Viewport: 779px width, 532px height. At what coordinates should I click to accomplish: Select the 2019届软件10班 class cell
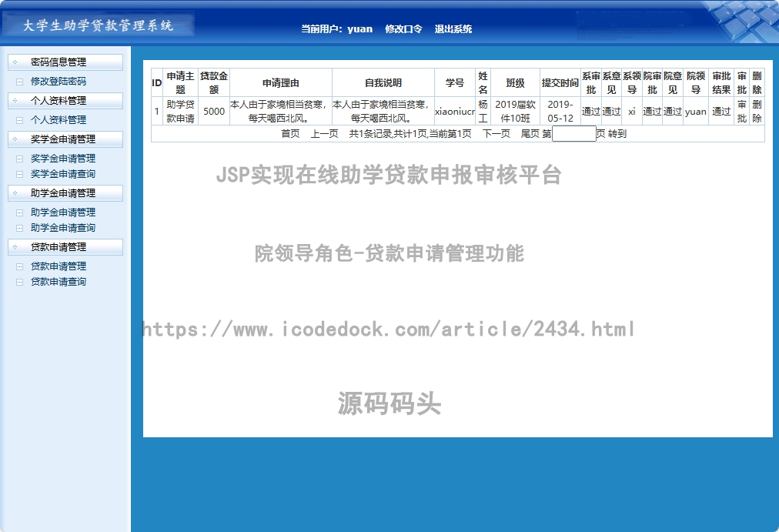(515, 112)
